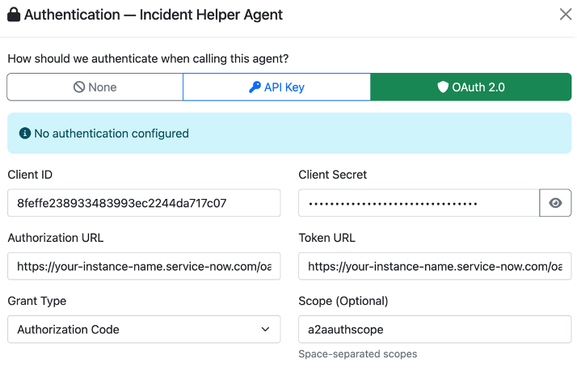Close the Authentication dialog
Image resolution: width=577 pixels, height=372 pixels.
pos(565,15)
